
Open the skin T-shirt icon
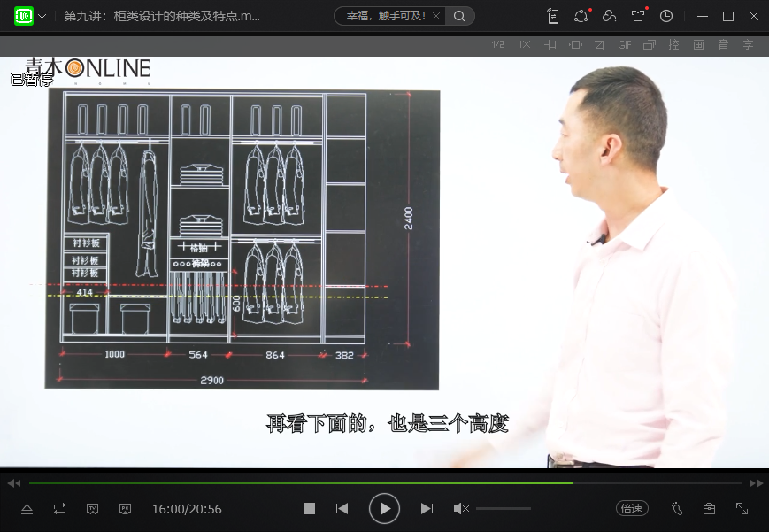point(638,16)
